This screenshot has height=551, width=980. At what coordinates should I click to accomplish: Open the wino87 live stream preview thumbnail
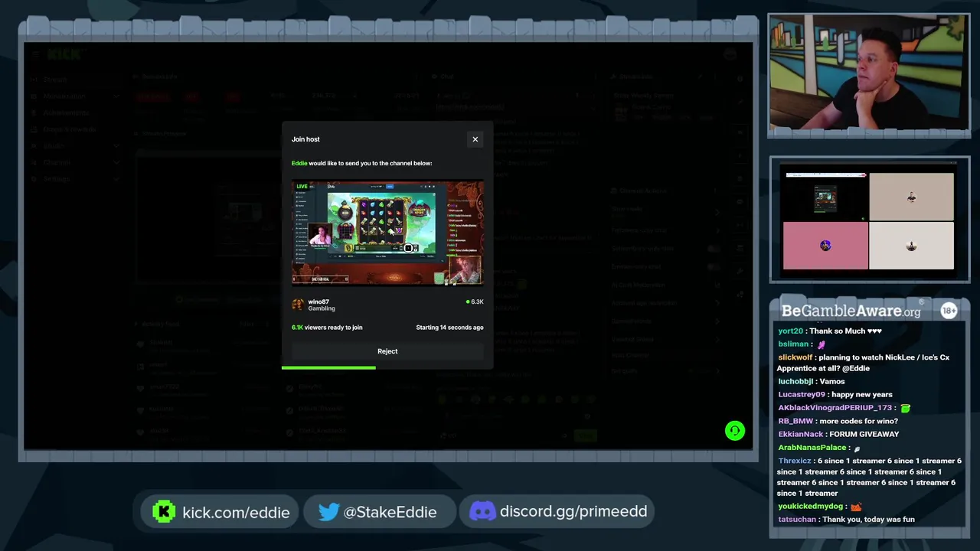click(387, 233)
